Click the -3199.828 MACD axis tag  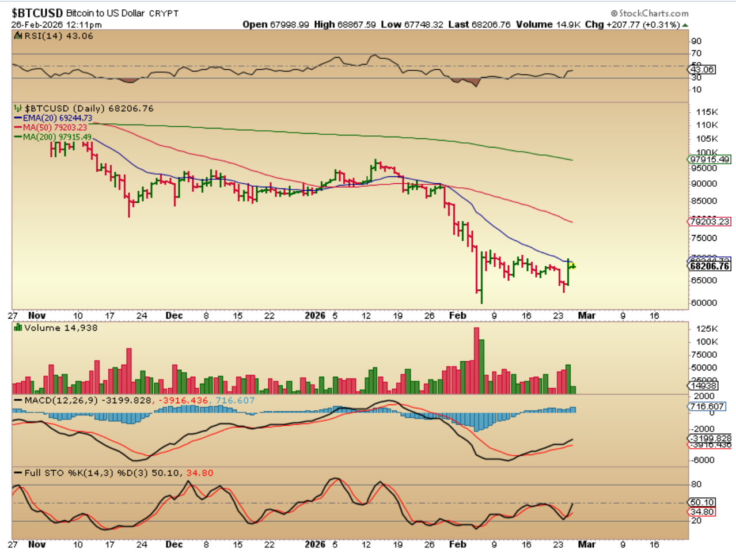(710, 438)
